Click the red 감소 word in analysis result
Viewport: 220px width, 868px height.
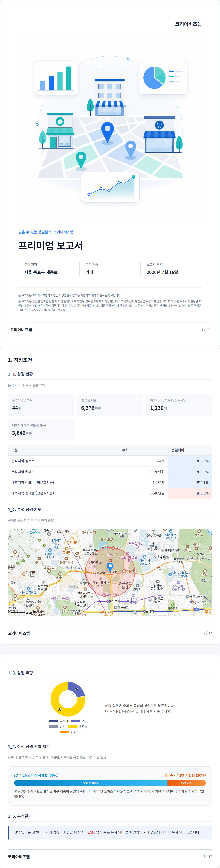[x=91, y=832]
